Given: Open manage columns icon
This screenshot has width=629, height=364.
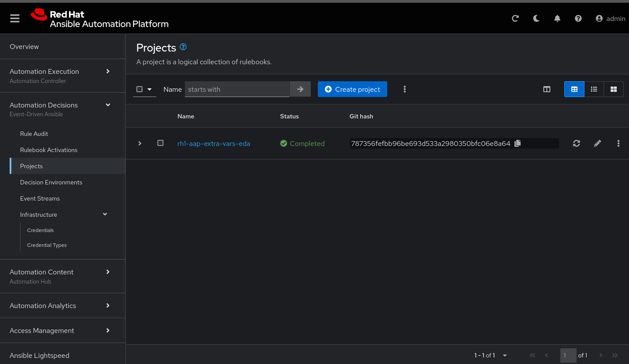Looking at the screenshot, I should tap(547, 89).
